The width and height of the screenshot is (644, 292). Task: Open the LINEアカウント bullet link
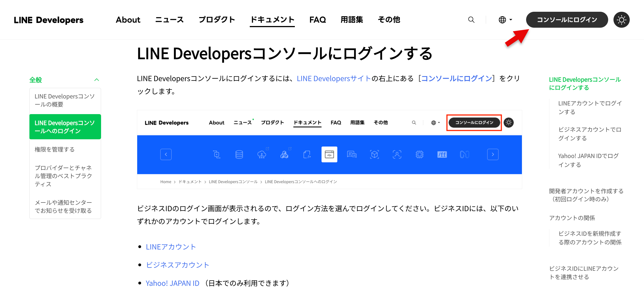coord(171,247)
